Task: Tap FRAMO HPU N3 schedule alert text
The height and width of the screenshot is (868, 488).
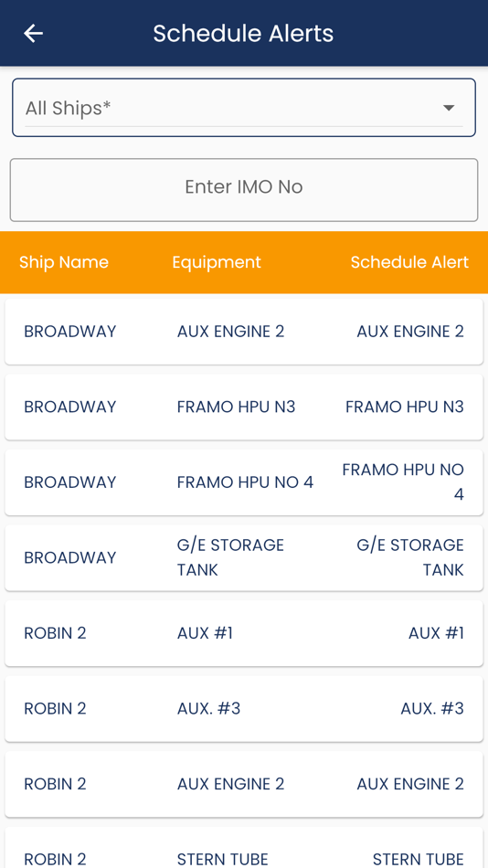Action: coord(404,407)
